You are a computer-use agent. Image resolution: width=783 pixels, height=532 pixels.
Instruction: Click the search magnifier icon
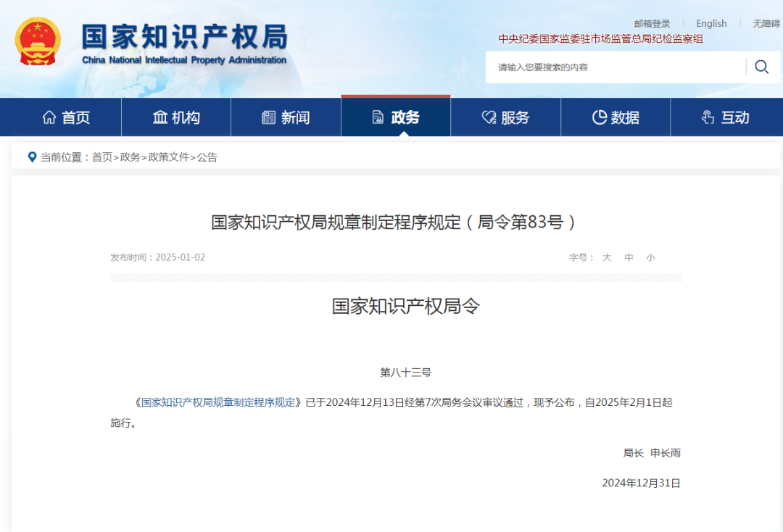click(761, 67)
